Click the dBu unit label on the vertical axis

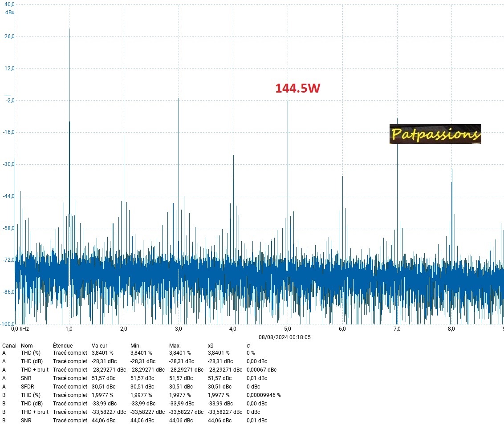(x=10, y=12)
